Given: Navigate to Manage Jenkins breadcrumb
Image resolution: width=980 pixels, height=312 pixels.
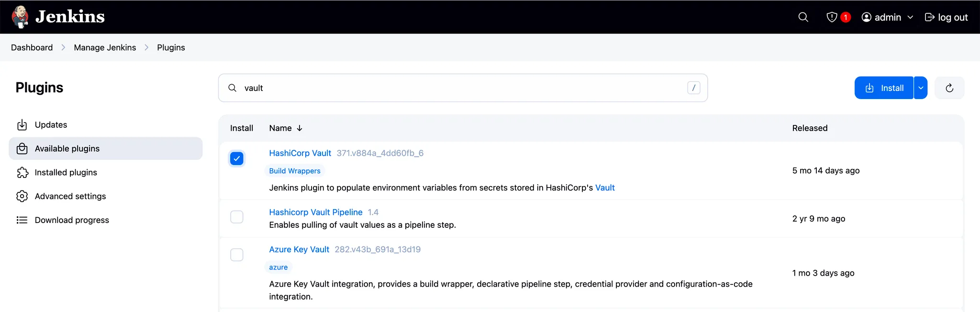Looking at the screenshot, I should [x=105, y=47].
